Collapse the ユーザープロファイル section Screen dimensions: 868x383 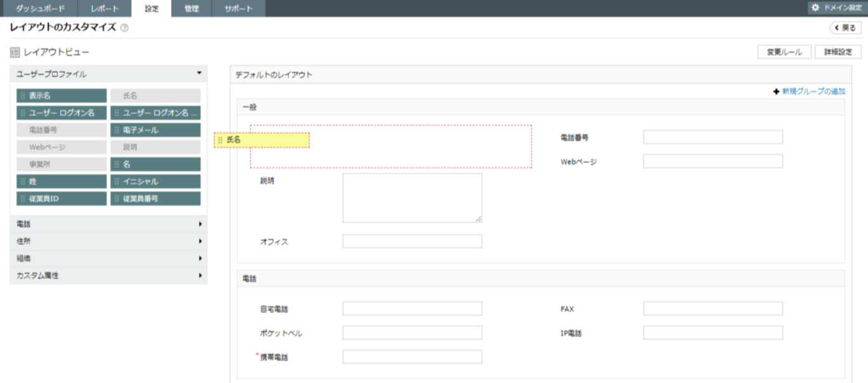pyautogui.click(x=199, y=74)
